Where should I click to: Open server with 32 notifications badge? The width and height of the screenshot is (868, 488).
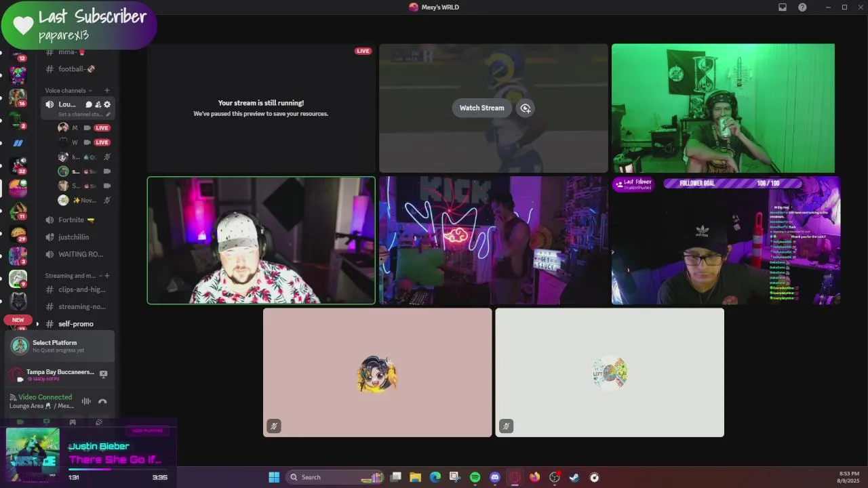[18, 165]
